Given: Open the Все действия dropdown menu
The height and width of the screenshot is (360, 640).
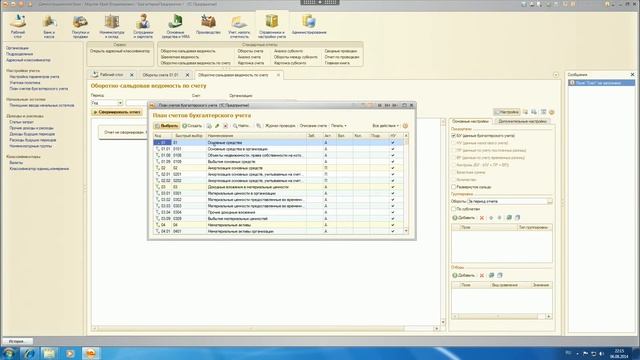Looking at the screenshot, I should [x=385, y=126].
